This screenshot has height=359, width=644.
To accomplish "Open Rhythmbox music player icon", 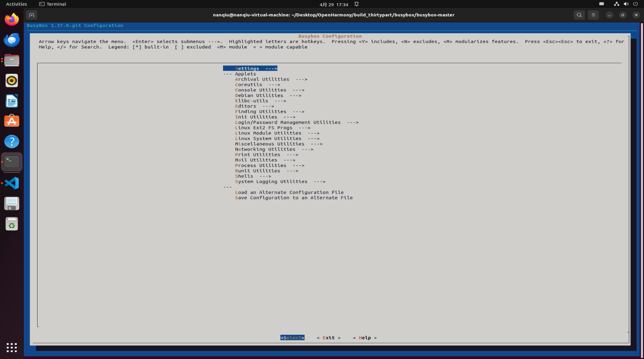I will (12, 81).
